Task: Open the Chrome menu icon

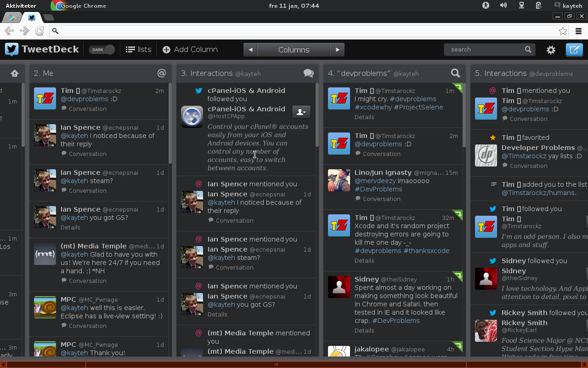Action: click(x=578, y=31)
